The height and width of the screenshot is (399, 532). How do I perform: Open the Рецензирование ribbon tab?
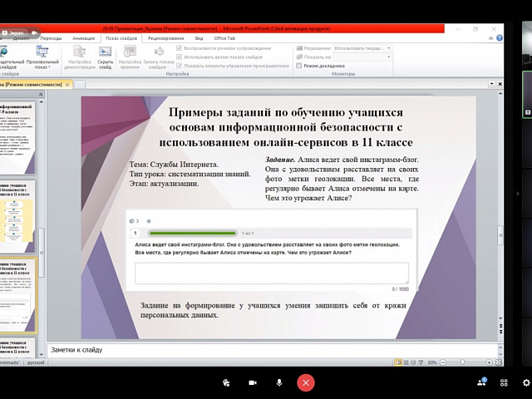pos(166,37)
